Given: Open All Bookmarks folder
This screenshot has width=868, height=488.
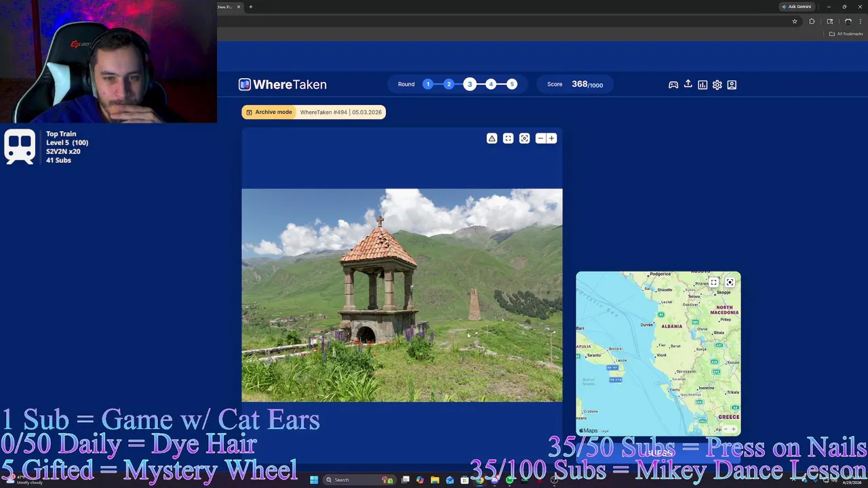Looking at the screenshot, I should click(x=845, y=34).
